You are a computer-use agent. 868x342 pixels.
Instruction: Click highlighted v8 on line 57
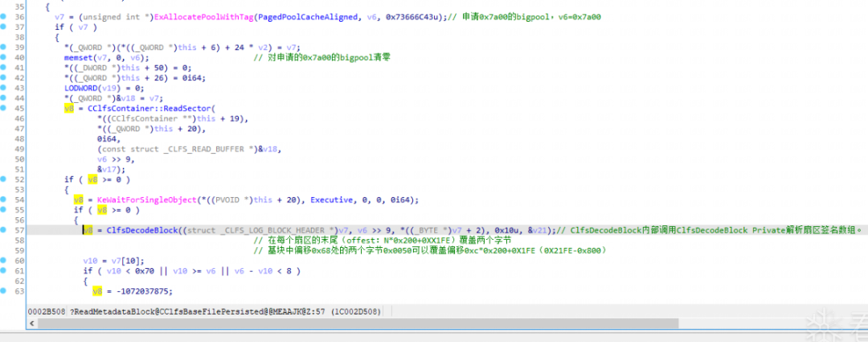[x=88, y=230]
